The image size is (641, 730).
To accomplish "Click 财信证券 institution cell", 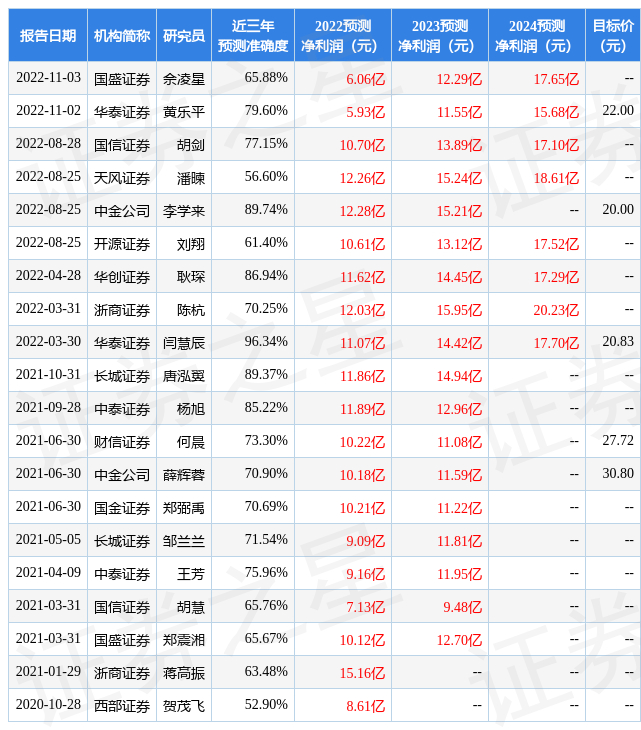I will click(x=122, y=442).
